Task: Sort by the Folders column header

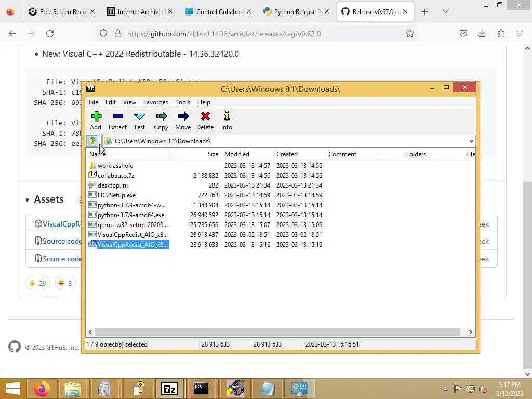Action: [403, 154]
